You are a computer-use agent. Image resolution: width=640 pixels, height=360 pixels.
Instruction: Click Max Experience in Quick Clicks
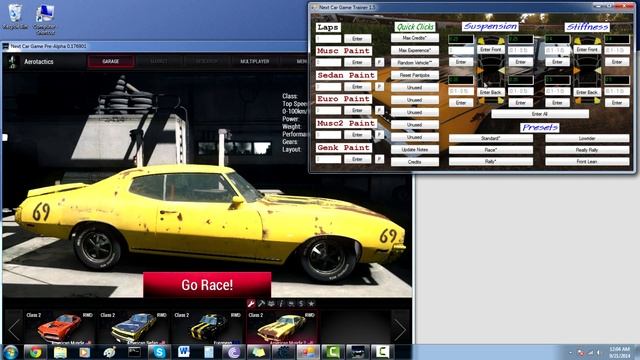point(415,50)
